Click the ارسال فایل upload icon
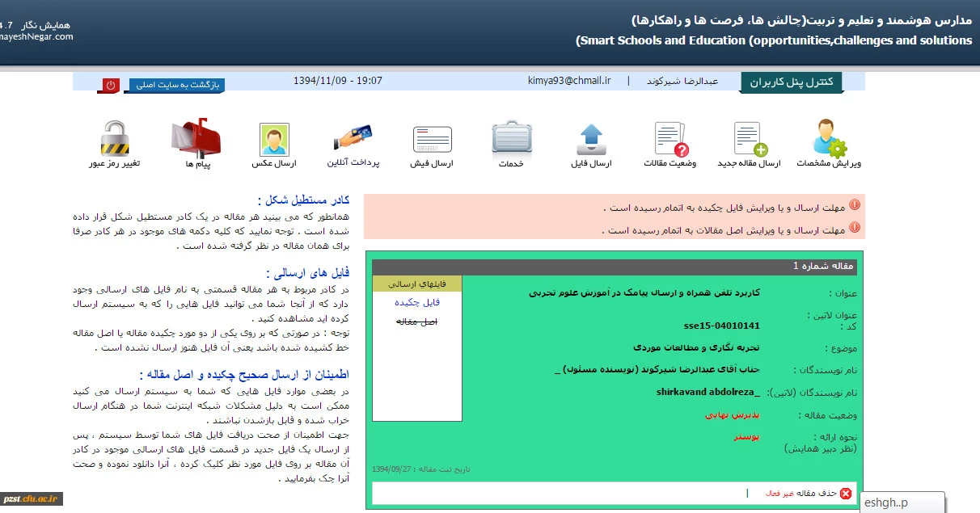This screenshot has height=513, width=980. [591, 139]
